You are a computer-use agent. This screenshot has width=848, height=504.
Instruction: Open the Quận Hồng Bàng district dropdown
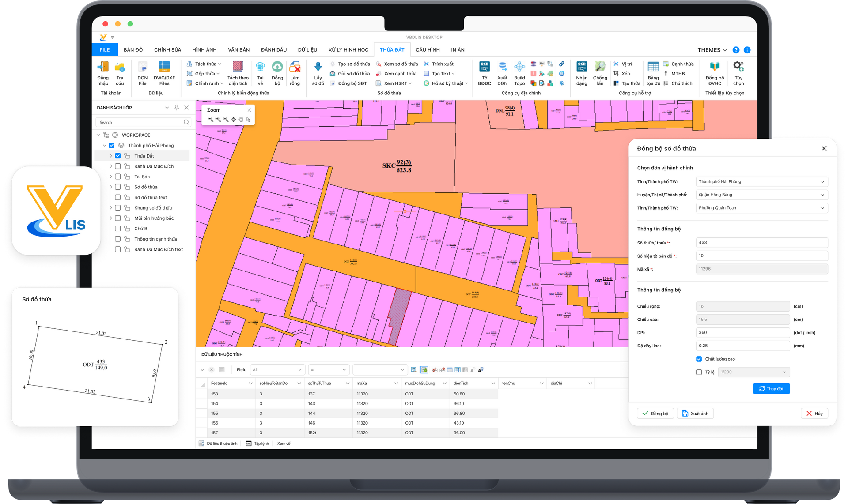(761, 195)
